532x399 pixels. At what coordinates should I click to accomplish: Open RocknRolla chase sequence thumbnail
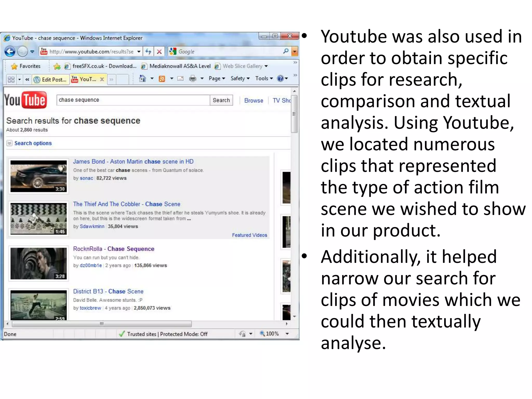[39, 263]
